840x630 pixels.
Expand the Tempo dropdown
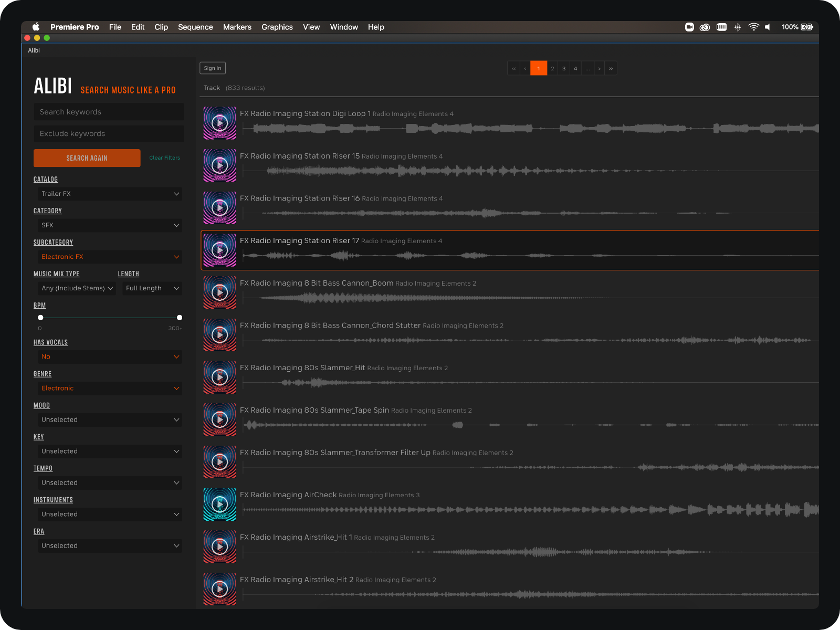[109, 483]
